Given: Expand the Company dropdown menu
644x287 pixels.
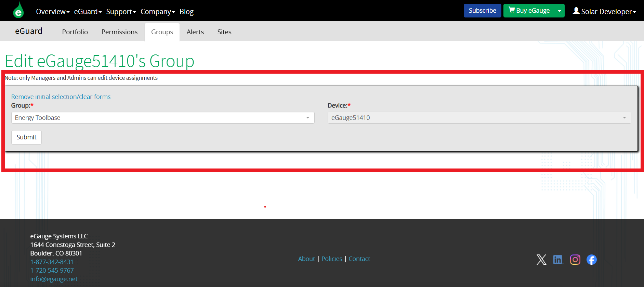Looking at the screenshot, I should [x=158, y=12].
